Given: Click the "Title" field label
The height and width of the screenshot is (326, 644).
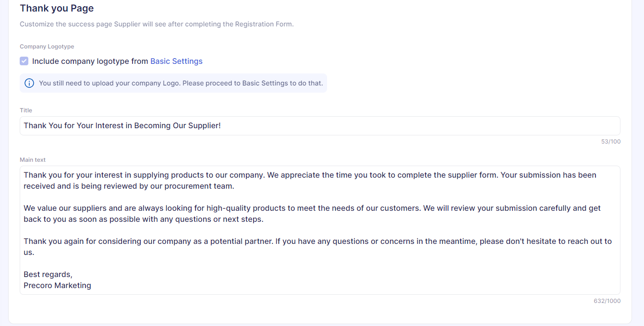Looking at the screenshot, I should point(26,110).
